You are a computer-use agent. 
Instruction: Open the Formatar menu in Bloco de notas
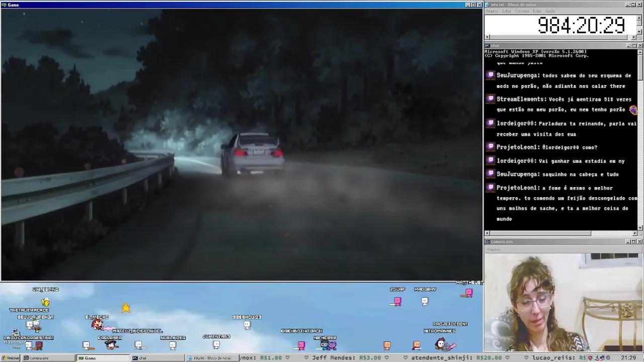pos(522,11)
